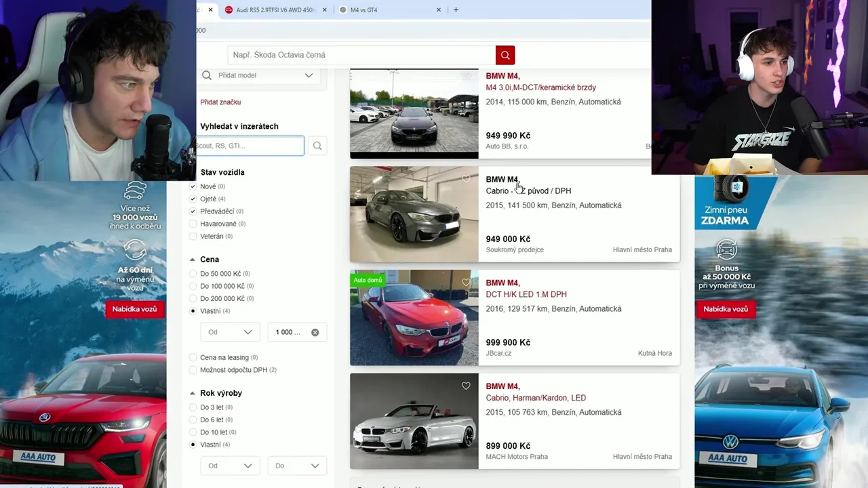Focus the Scout, RS, GTI keyword field
Image resolution: width=868 pixels, height=488 pixels.
(250, 146)
